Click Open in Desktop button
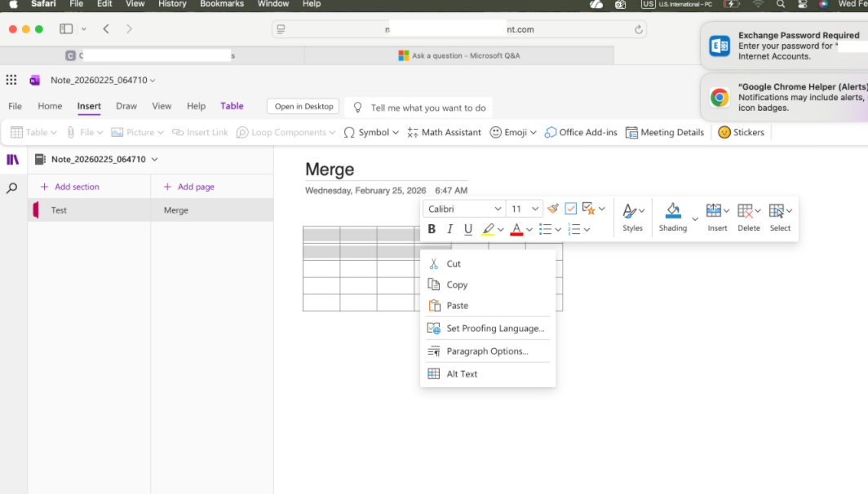The image size is (868, 494). pyautogui.click(x=304, y=106)
